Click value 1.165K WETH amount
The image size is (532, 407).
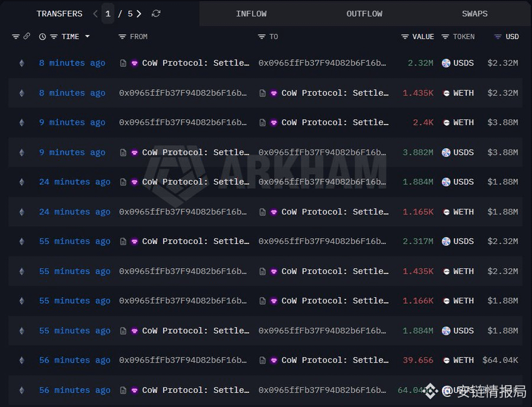click(x=418, y=212)
